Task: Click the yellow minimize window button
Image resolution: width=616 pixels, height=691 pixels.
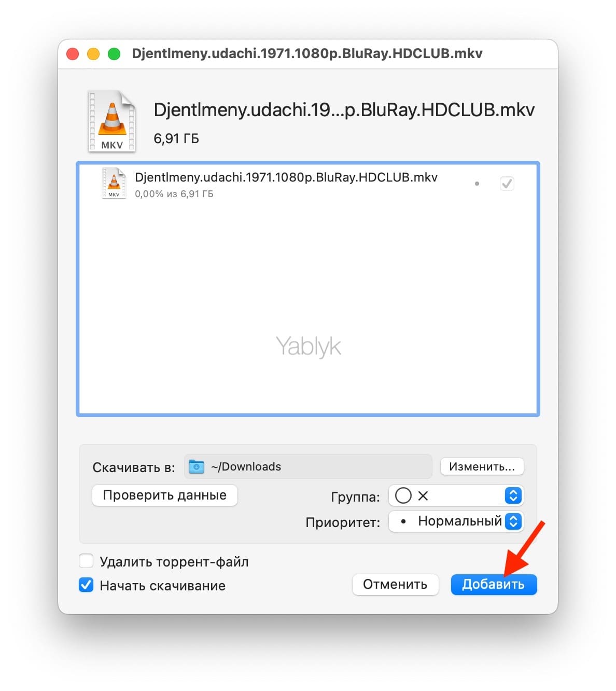Action: tap(93, 54)
